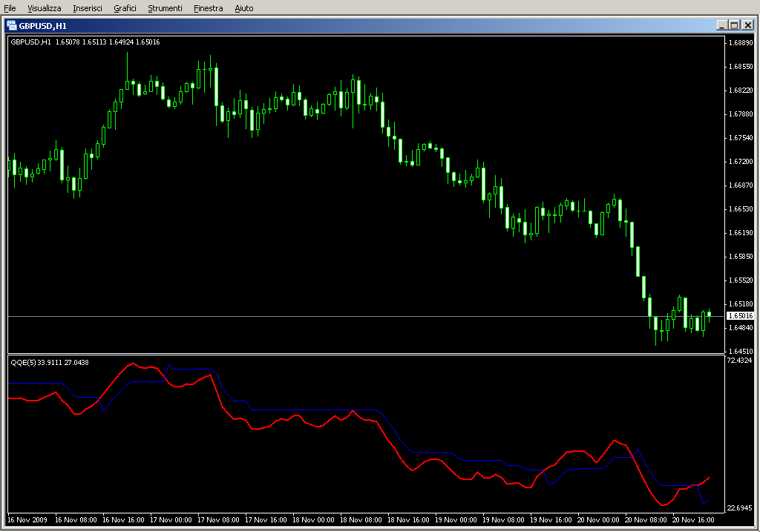Maximize the GBPUSD,H1 chart window

coord(734,25)
